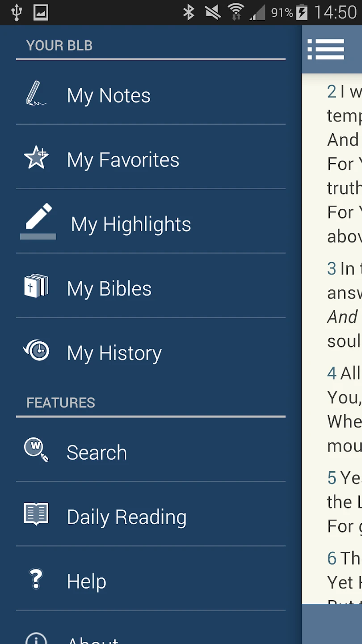Open the Help label

[x=86, y=581]
